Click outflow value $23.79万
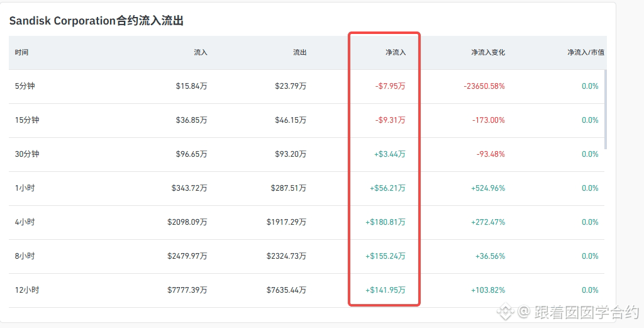Screen dimensions: 644x328 point(291,86)
